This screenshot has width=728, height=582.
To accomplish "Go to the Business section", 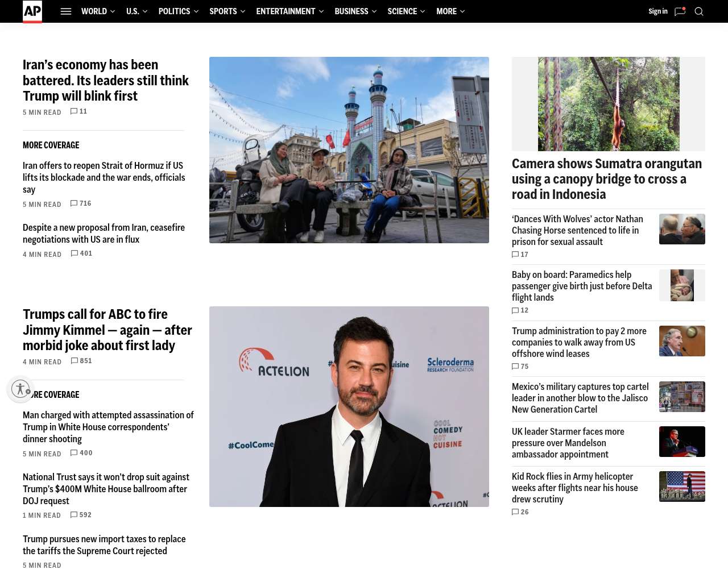I will click(x=351, y=11).
